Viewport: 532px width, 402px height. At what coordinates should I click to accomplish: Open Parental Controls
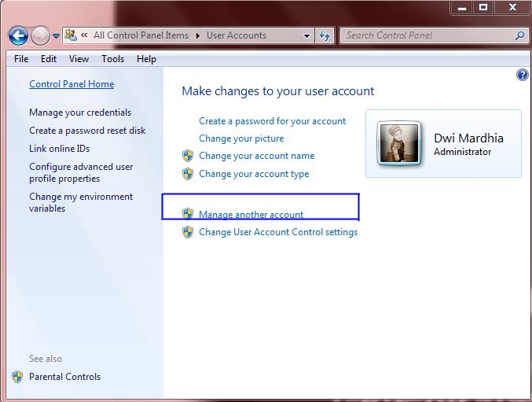(x=64, y=377)
